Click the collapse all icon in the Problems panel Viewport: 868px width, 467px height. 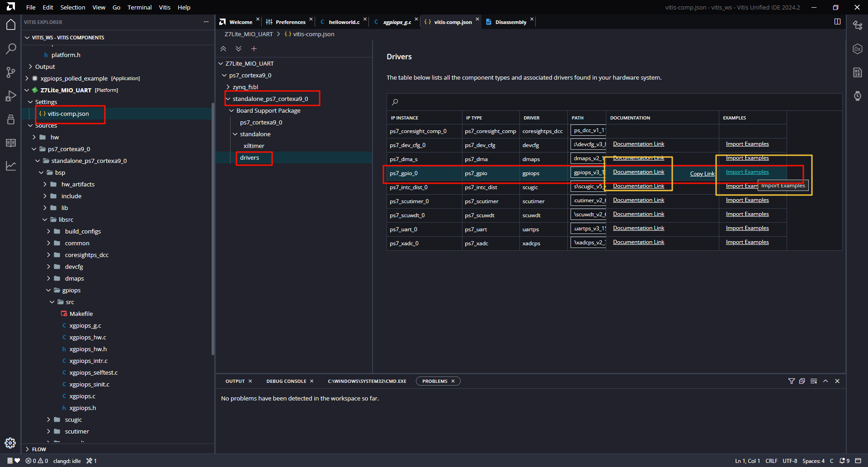[x=802, y=381]
